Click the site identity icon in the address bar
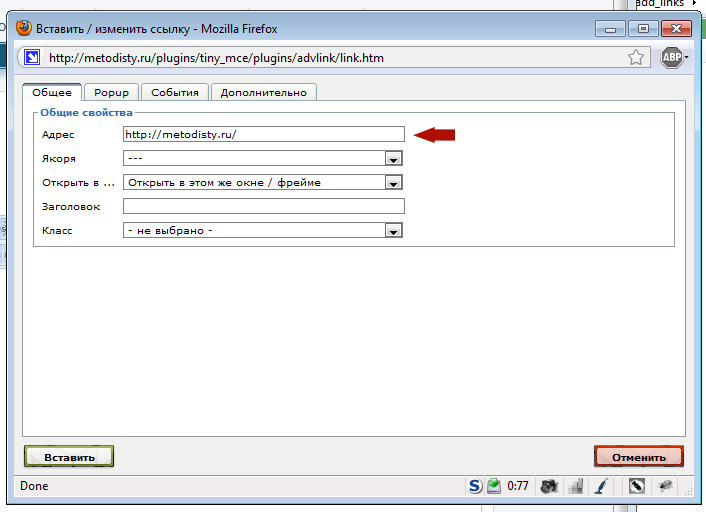This screenshot has height=512, width=706. coord(32,58)
